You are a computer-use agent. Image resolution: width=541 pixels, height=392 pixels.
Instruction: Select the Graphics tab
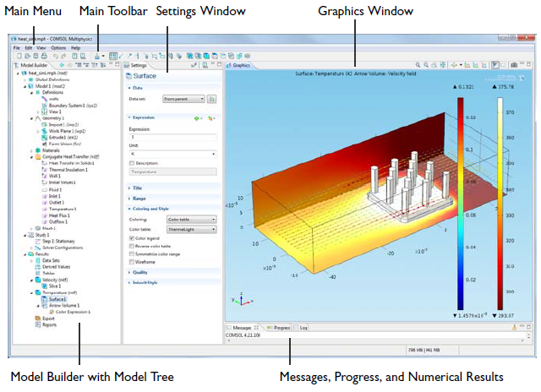(x=238, y=65)
